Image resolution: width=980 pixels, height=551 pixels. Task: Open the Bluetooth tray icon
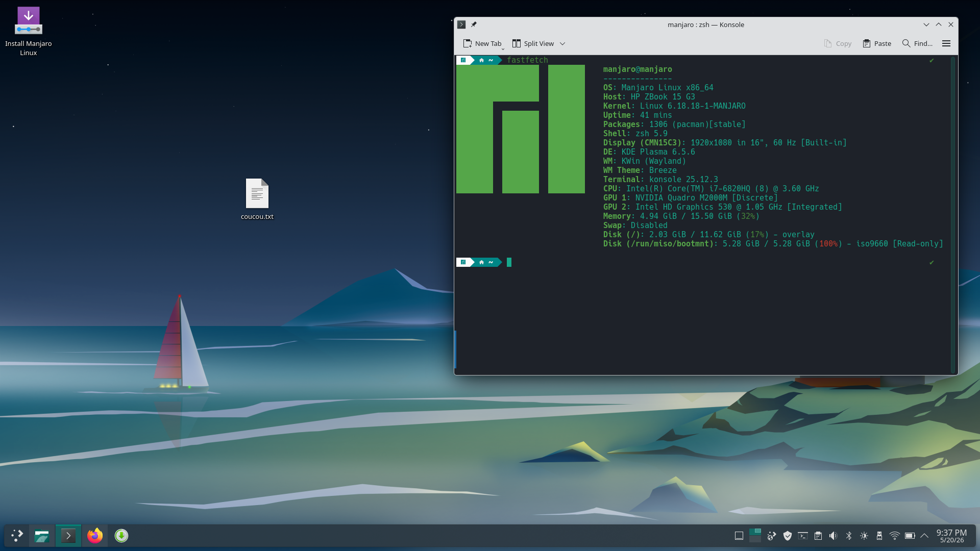pyautogui.click(x=849, y=536)
